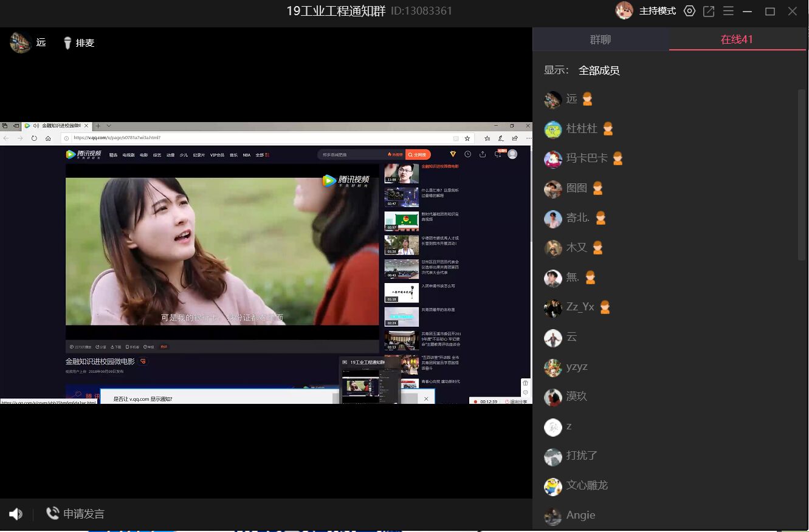The width and height of the screenshot is (809, 532).
Task: Select member 文心雕龙 in the list
Action: pos(587,485)
